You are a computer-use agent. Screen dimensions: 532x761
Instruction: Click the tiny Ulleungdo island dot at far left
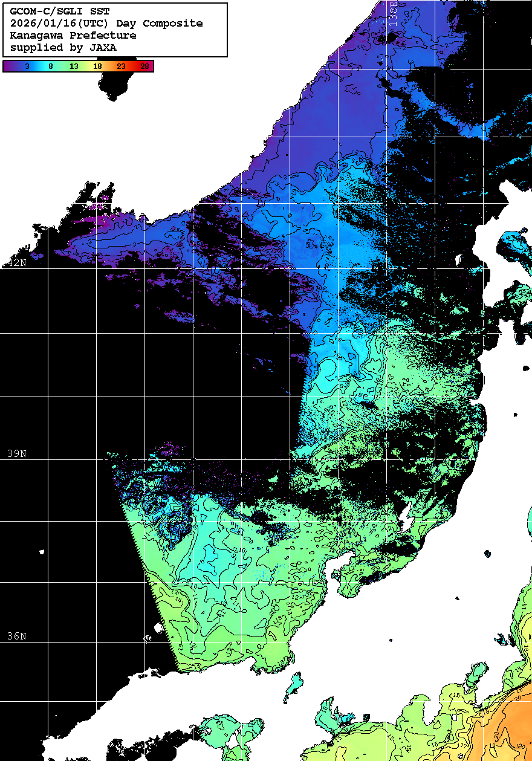[42, 552]
